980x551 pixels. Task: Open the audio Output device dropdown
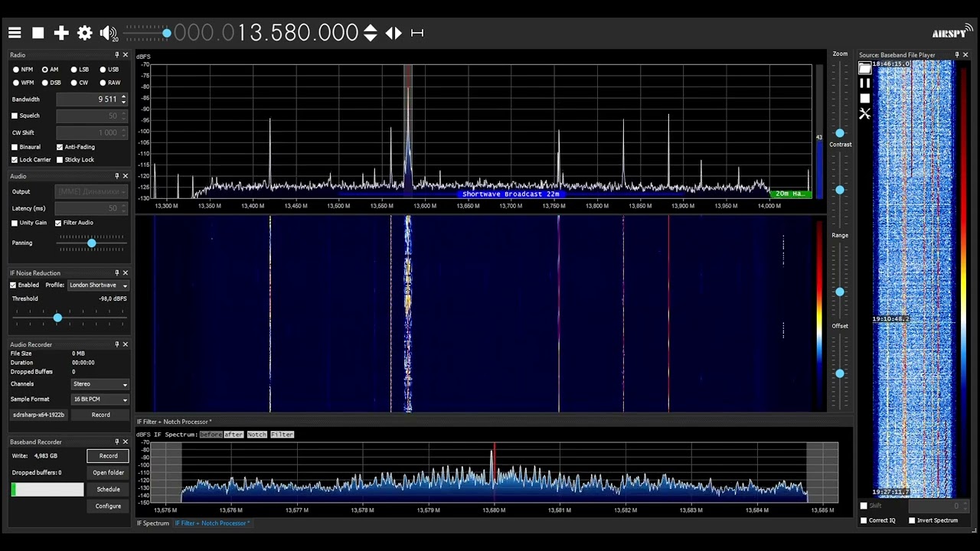coord(91,192)
